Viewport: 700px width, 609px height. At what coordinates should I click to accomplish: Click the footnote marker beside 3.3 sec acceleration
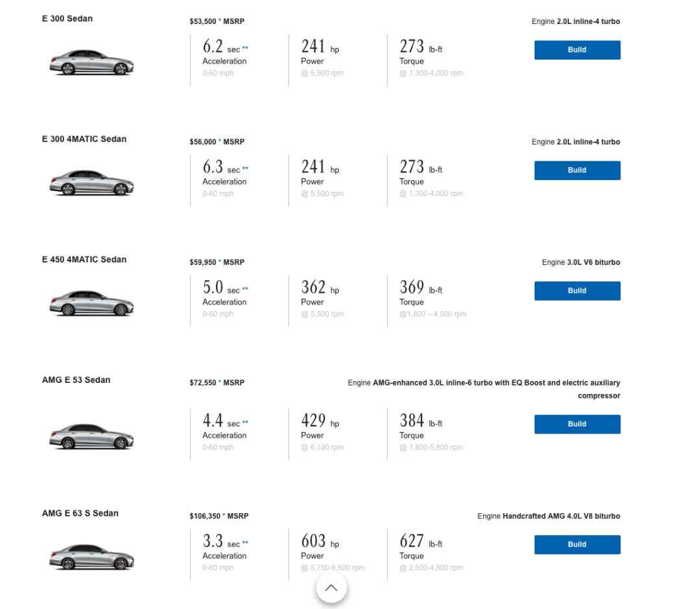(245, 542)
